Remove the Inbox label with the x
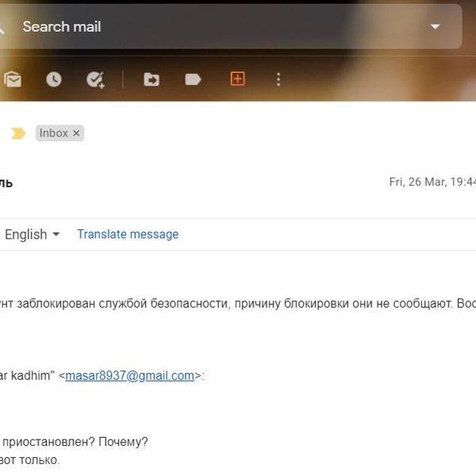 (76, 133)
